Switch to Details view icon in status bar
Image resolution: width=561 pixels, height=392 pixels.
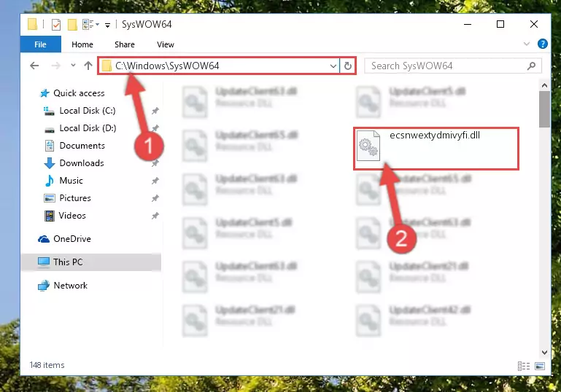tap(524, 366)
